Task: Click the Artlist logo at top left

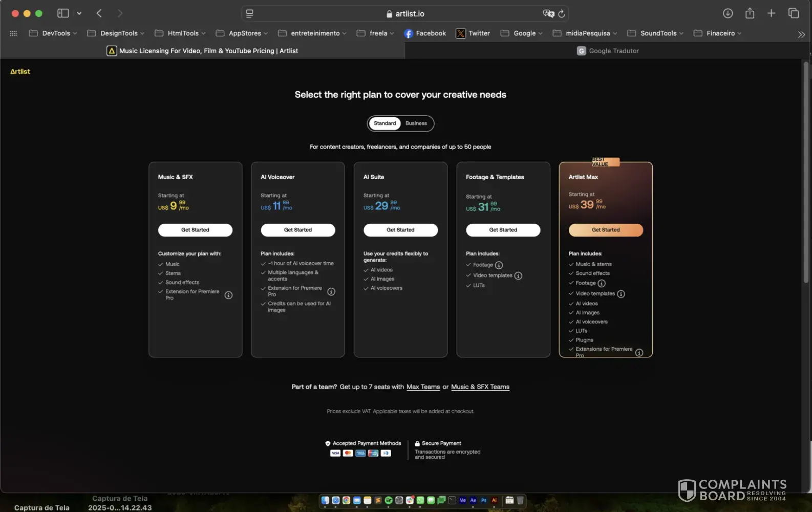Action: click(20, 72)
